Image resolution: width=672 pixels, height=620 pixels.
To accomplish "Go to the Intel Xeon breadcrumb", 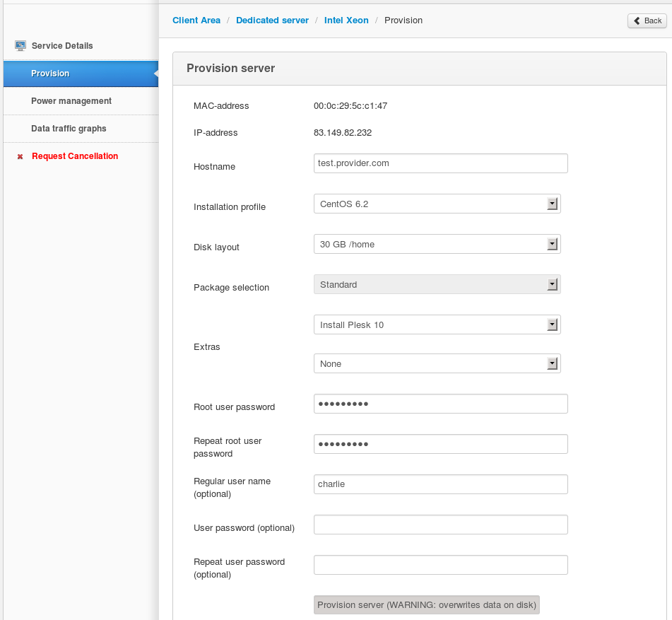I will tap(346, 21).
